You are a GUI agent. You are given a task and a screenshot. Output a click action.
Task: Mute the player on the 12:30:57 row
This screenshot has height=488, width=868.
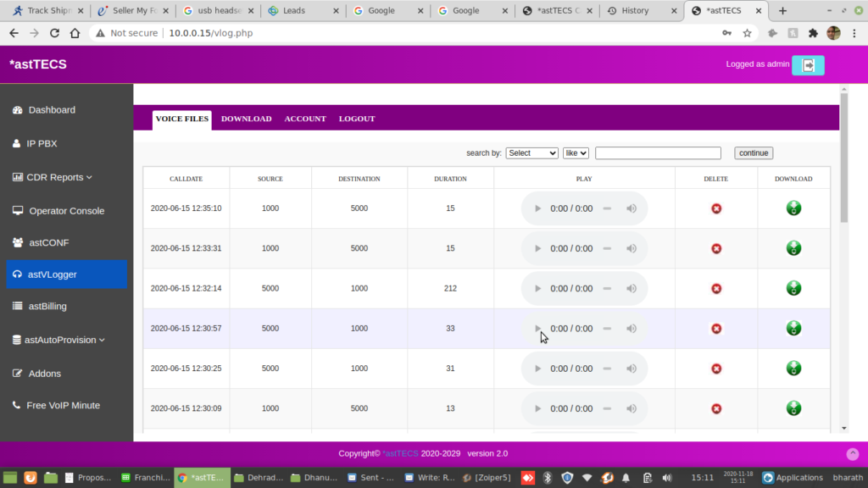(632, 329)
